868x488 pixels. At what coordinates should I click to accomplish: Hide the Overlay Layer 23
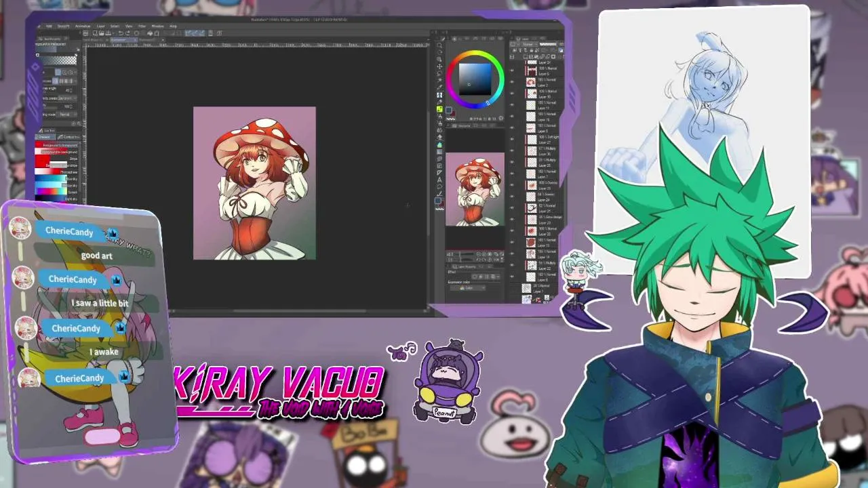point(512,185)
